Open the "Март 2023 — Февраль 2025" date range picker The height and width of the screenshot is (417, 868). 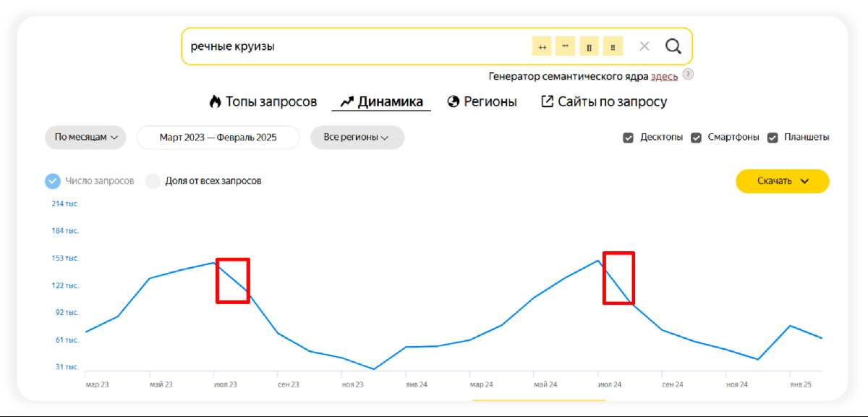[218, 138]
